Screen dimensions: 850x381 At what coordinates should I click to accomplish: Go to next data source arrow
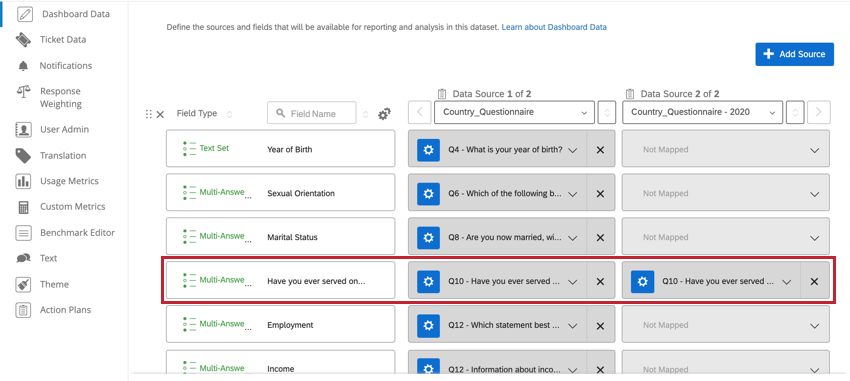[x=819, y=113]
